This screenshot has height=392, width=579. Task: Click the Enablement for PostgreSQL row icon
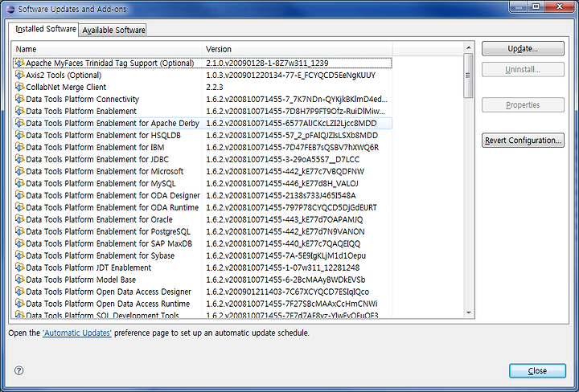19,231
